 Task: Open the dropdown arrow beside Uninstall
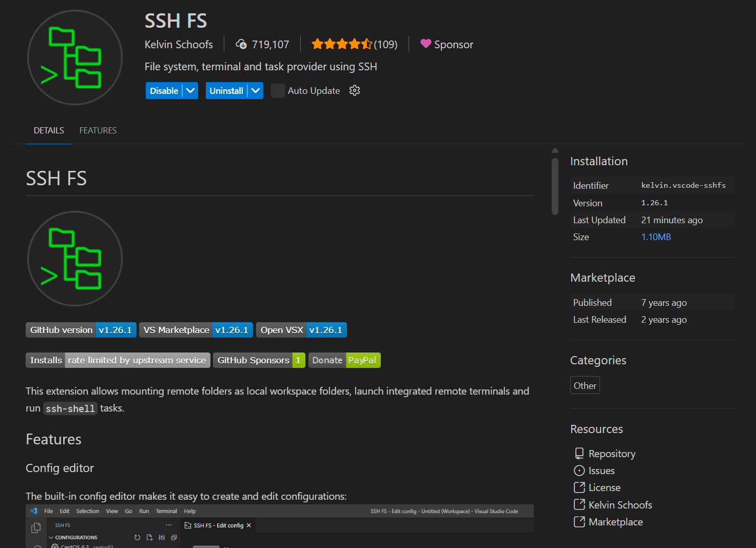256,91
